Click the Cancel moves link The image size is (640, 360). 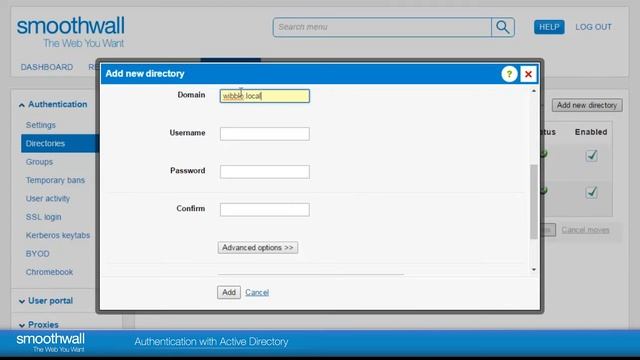click(x=585, y=230)
